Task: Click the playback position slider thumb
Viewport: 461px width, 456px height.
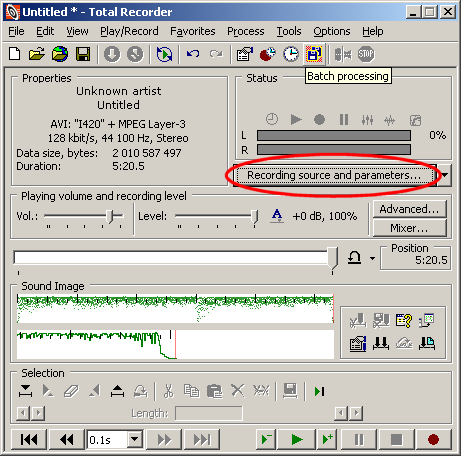Action: pyautogui.click(x=332, y=258)
